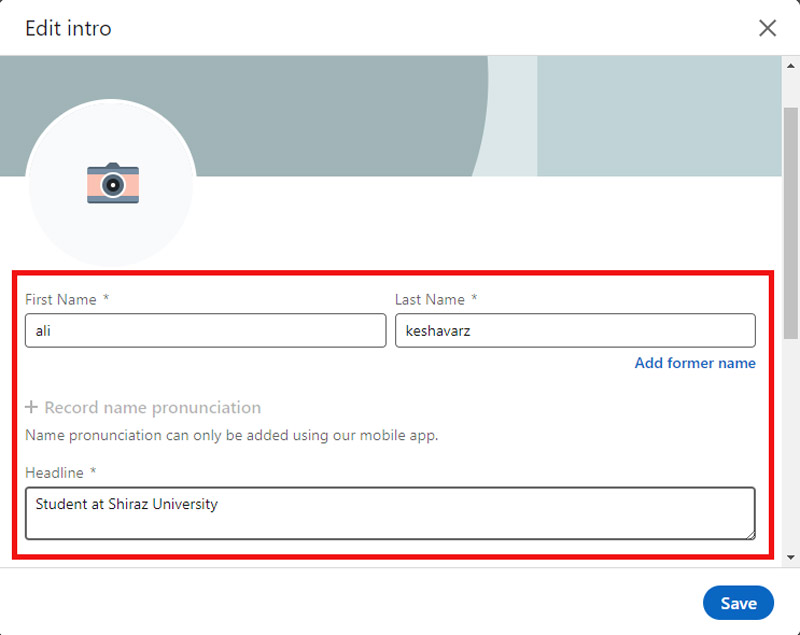Screen dimensions: 800x635
Task: Click into the Headline text box
Action: (x=389, y=513)
